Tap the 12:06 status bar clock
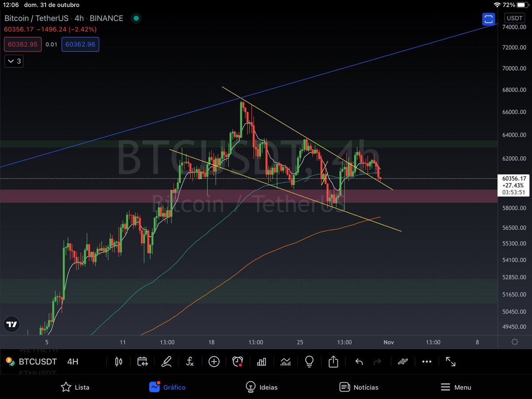Image resolution: width=532 pixels, height=399 pixels. coord(12,5)
